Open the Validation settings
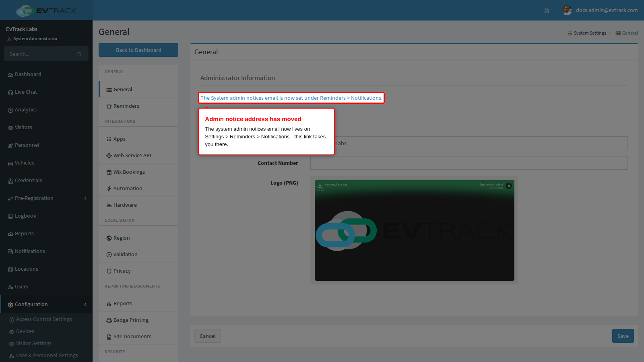The image size is (644, 362). (x=138, y=255)
